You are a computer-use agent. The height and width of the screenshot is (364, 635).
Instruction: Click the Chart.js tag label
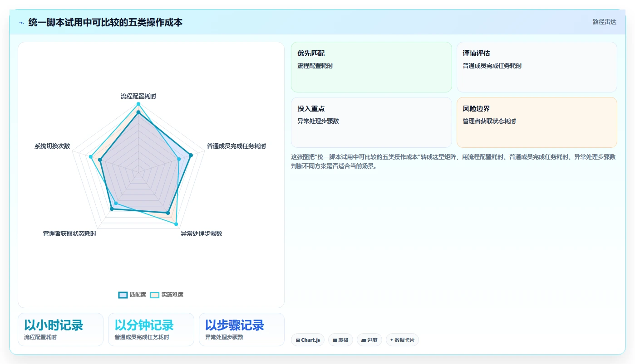310,340
